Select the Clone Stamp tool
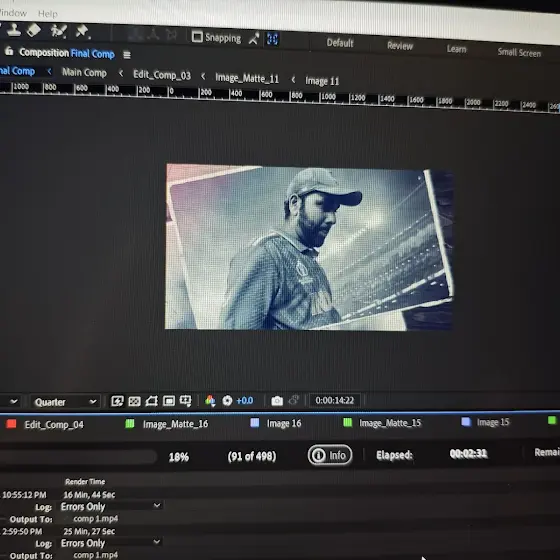 click(x=14, y=30)
